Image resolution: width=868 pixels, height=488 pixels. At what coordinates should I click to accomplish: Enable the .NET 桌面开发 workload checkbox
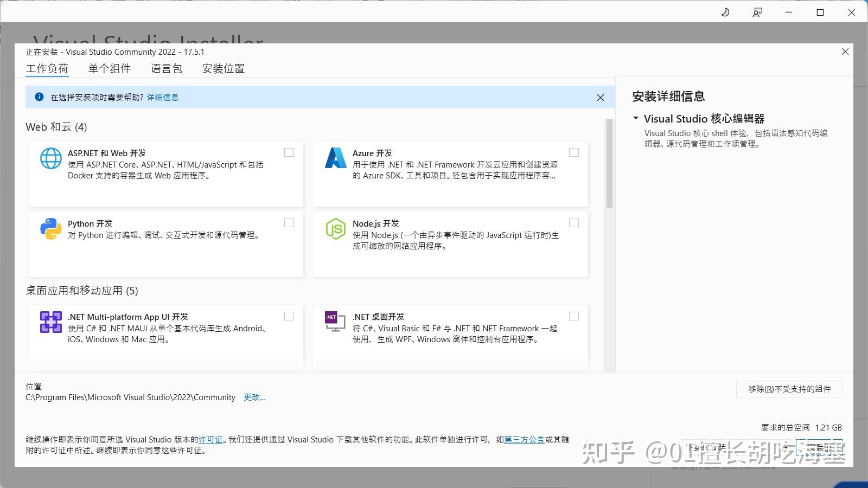pyautogui.click(x=574, y=316)
